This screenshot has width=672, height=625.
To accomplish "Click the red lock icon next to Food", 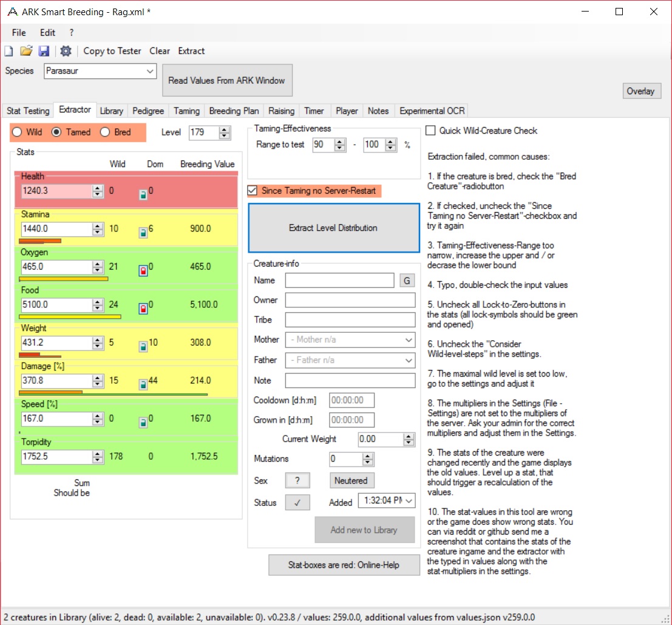I will 144,308.
